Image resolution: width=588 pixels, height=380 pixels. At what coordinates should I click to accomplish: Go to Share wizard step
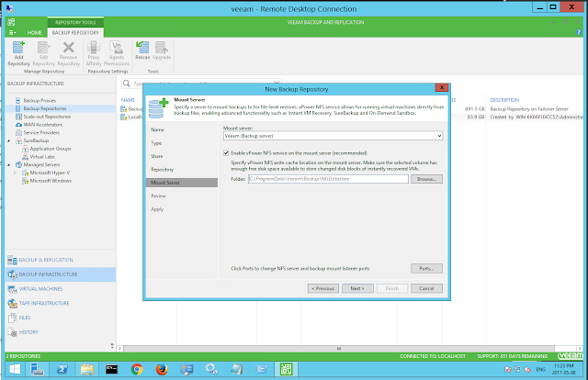coord(157,156)
